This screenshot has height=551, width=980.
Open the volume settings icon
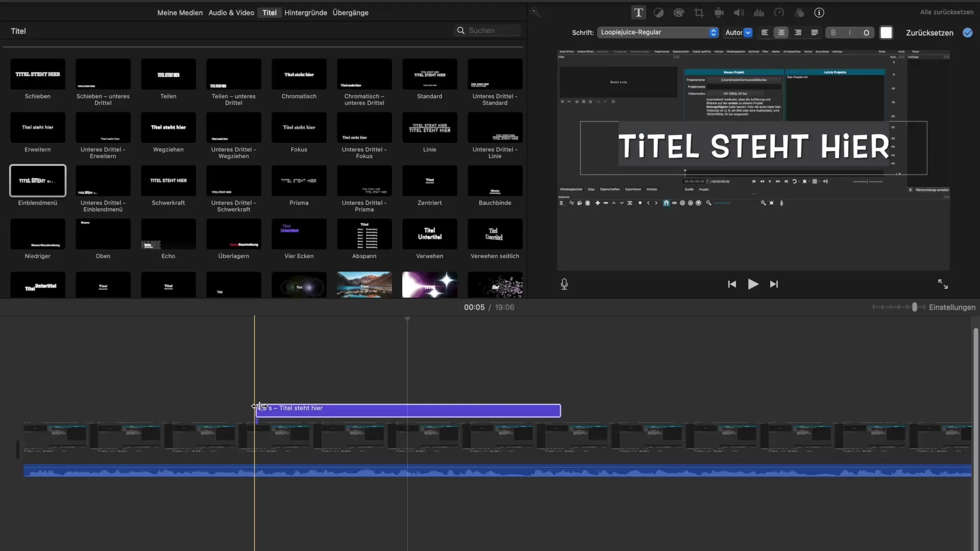(x=739, y=13)
